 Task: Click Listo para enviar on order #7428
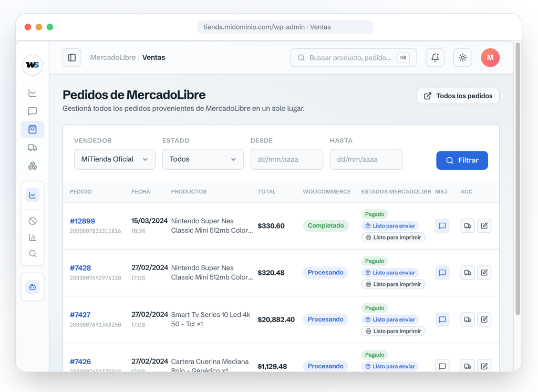pyautogui.click(x=390, y=273)
